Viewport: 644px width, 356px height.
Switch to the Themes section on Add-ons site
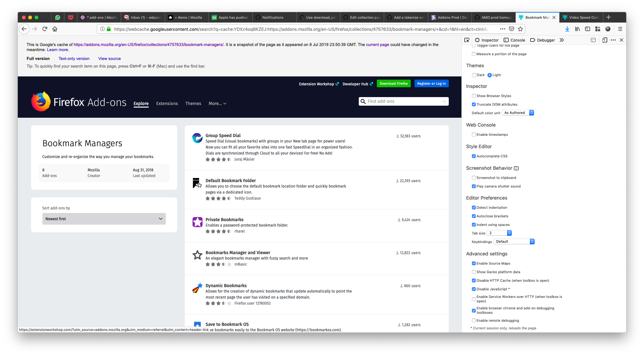[x=193, y=103]
